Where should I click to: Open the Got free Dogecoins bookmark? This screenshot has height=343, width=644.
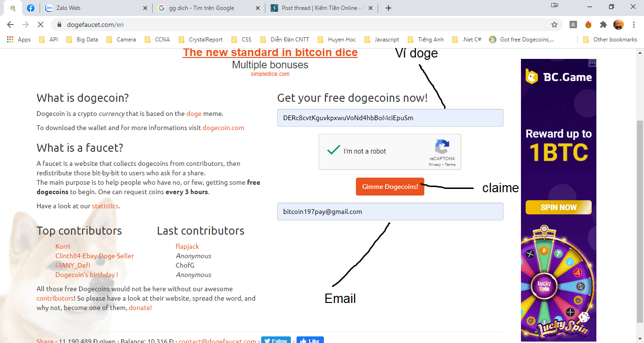click(521, 40)
